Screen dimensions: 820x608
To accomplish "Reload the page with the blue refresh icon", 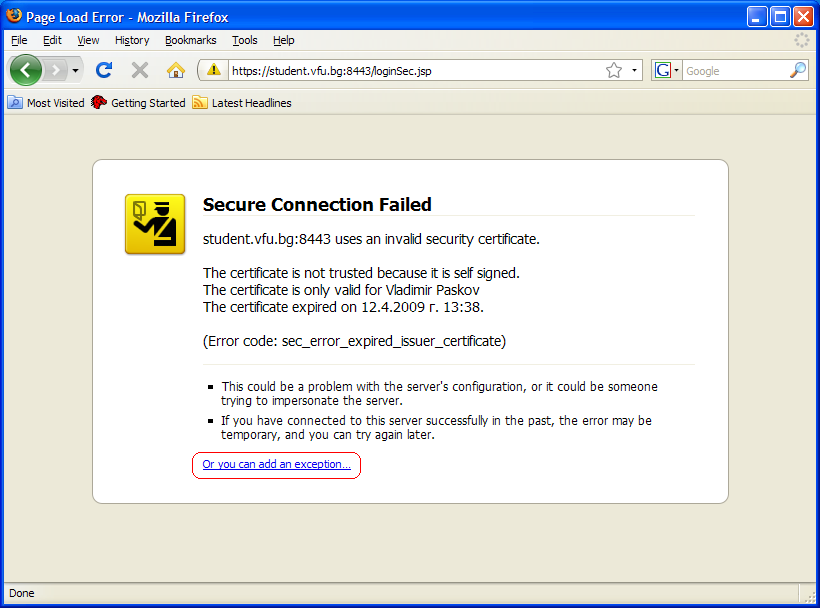I will (x=104, y=70).
